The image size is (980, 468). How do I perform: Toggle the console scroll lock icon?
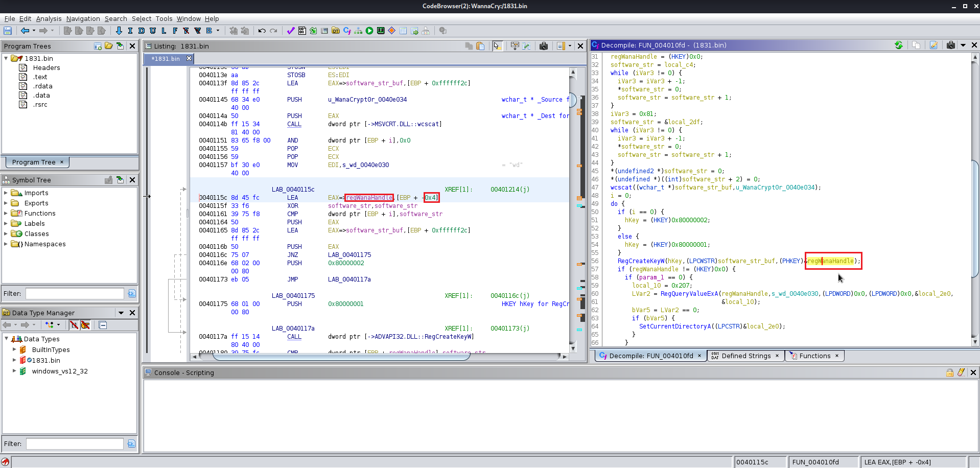click(949, 372)
